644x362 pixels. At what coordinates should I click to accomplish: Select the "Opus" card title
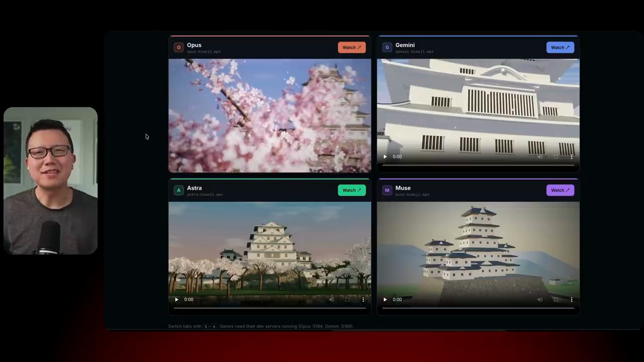(194, 45)
